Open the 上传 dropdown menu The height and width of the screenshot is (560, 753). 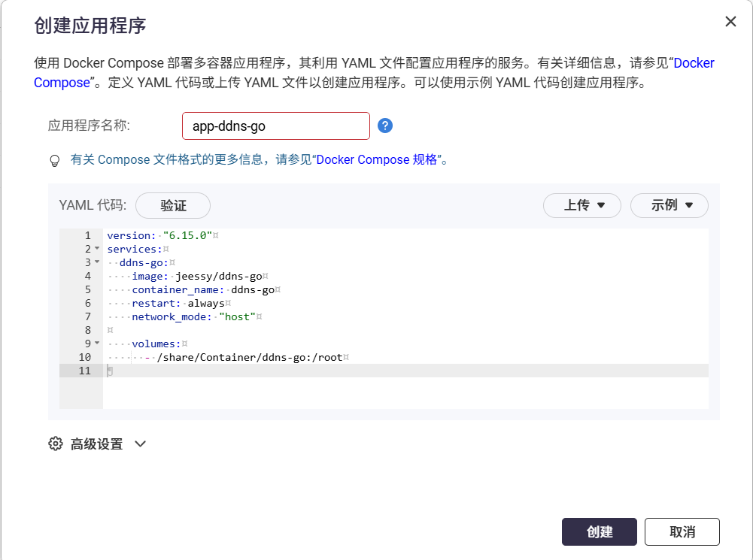(x=581, y=205)
